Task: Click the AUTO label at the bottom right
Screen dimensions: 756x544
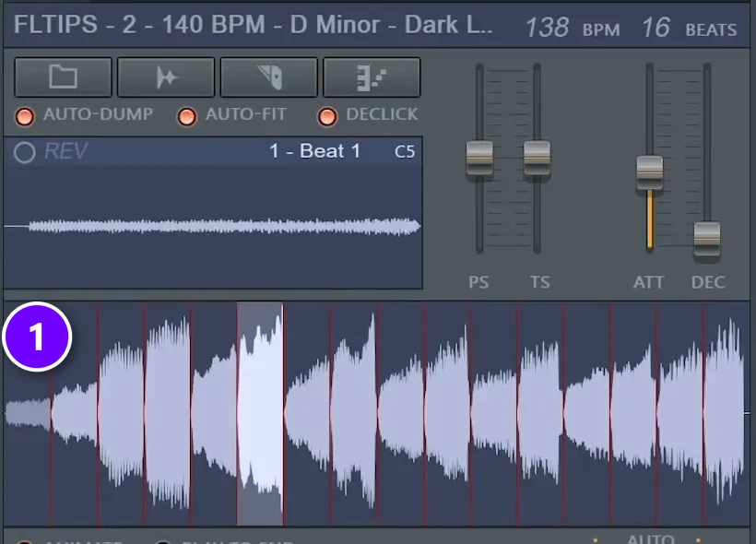Action: click(x=650, y=538)
